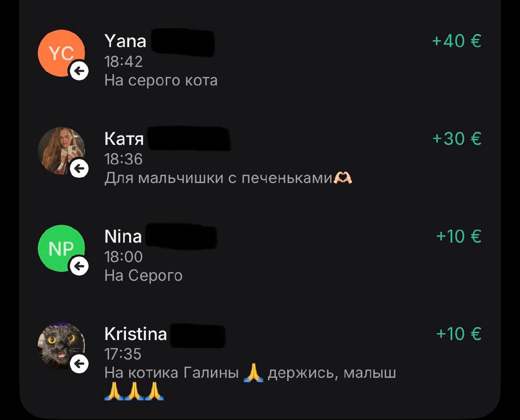Select Kristina's +10 € amount

coord(459,334)
